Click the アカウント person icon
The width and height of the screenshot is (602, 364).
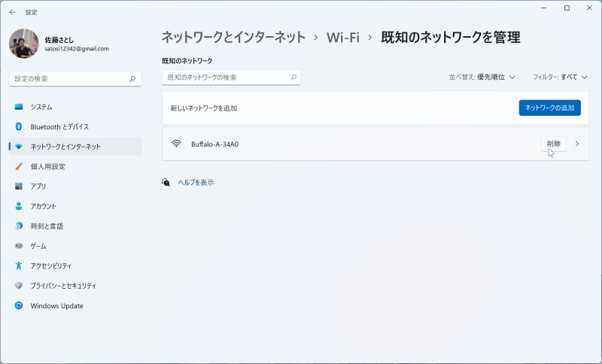click(x=19, y=206)
